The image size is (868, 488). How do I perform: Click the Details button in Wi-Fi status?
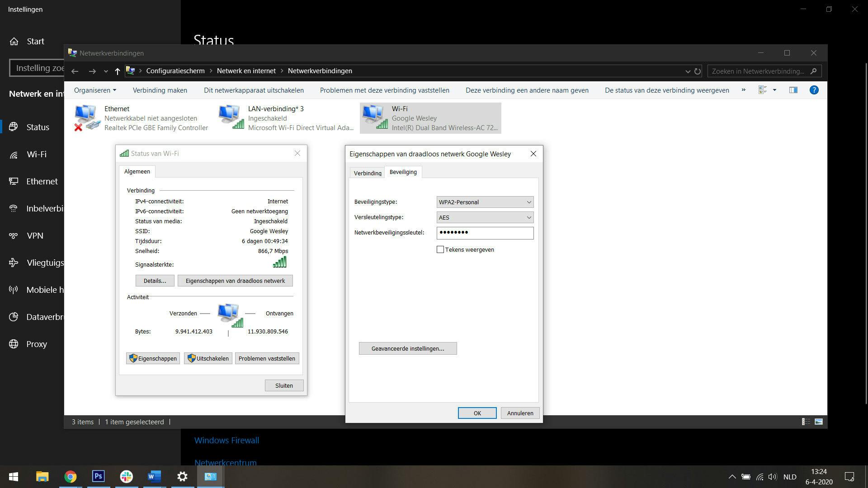click(155, 281)
